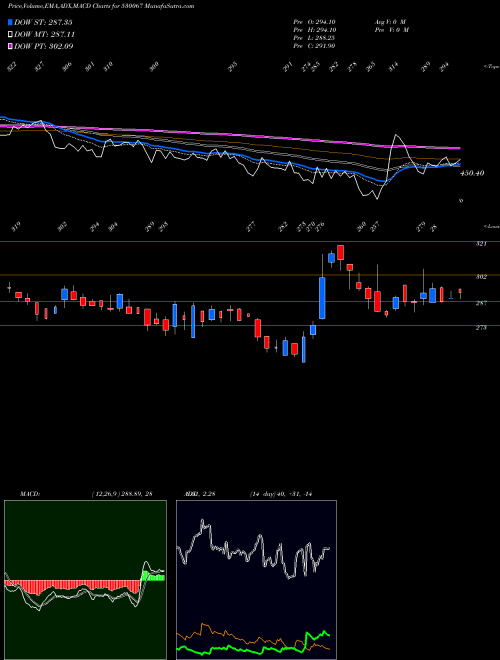Click the 'Avg V: 0 M' label
500x660 pixels.
pos(389,22)
